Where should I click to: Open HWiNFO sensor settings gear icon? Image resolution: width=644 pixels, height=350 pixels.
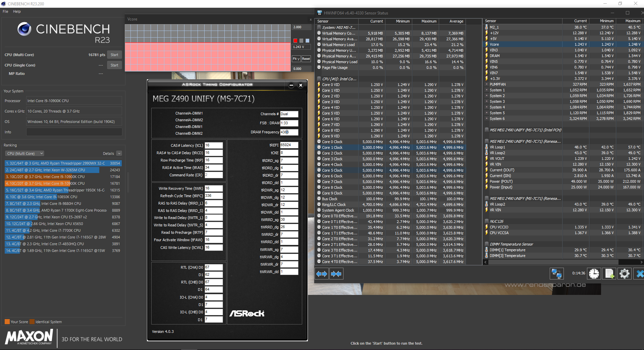click(625, 274)
